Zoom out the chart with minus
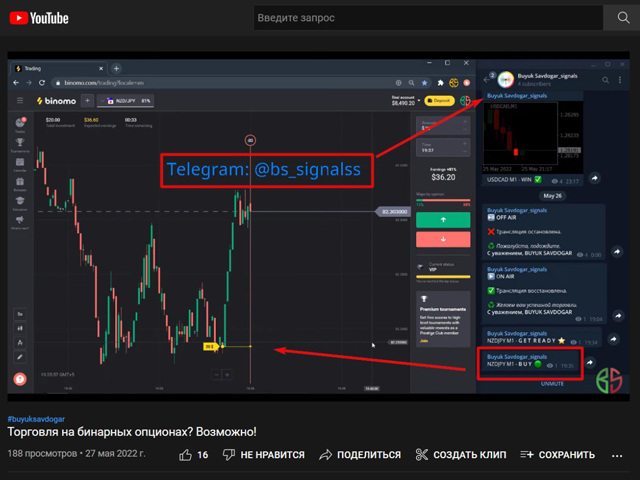 click(217, 375)
